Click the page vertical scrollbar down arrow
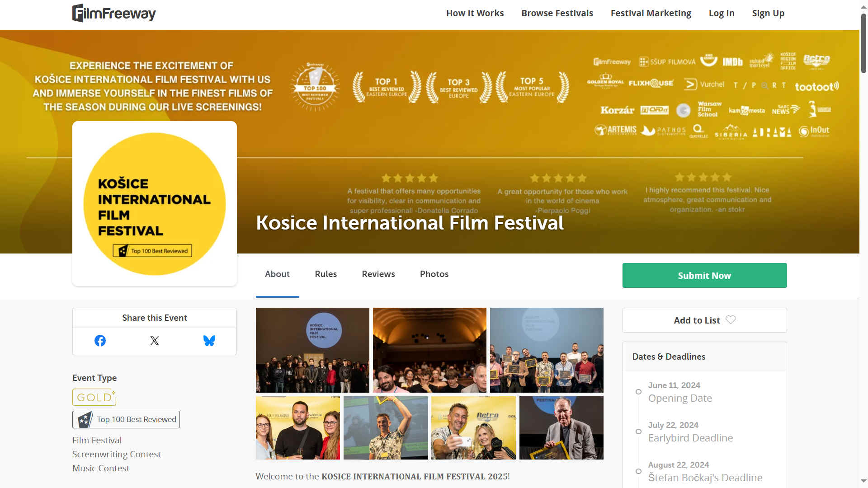868x488 pixels. (863, 481)
